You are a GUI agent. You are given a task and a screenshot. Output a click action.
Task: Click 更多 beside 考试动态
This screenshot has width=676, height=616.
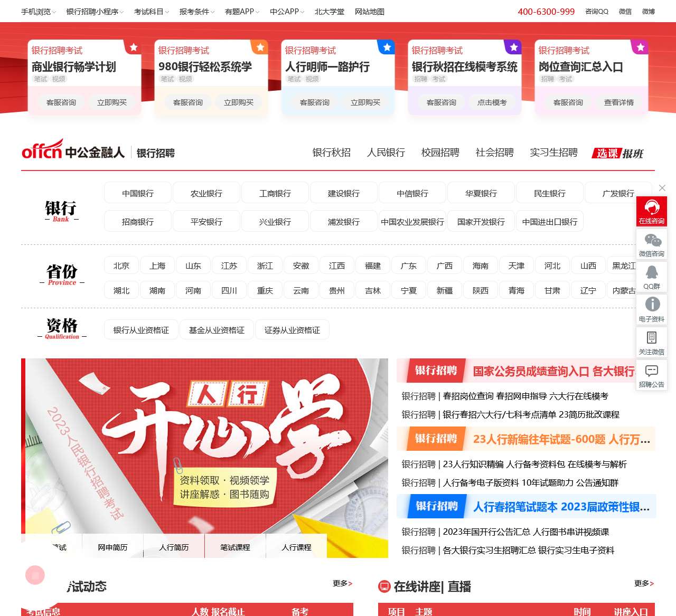(x=342, y=583)
